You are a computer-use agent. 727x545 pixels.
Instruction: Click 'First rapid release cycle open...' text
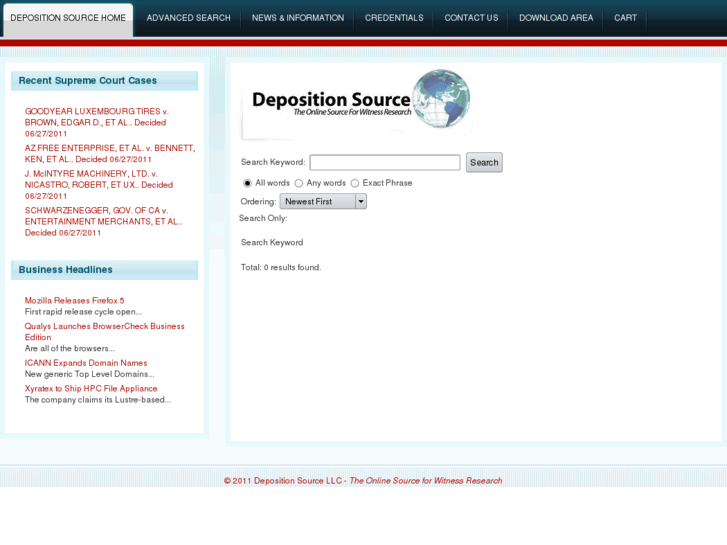pyautogui.click(x=83, y=312)
